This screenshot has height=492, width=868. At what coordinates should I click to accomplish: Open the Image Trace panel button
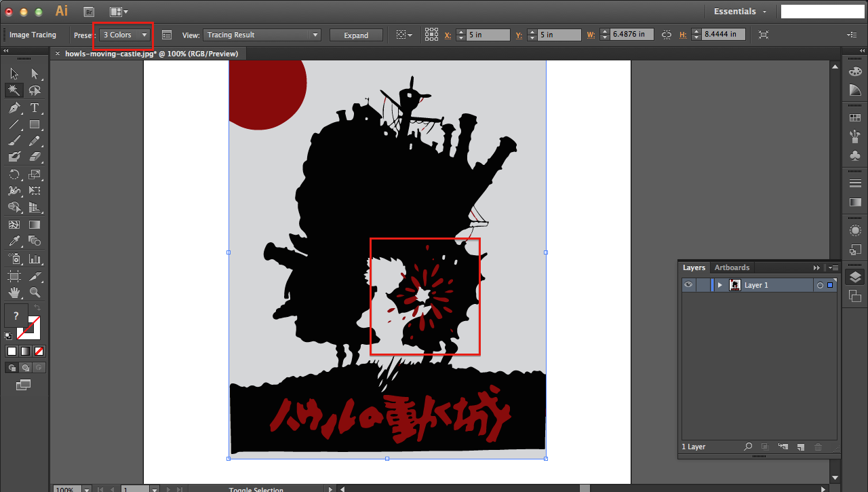click(x=167, y=35)
